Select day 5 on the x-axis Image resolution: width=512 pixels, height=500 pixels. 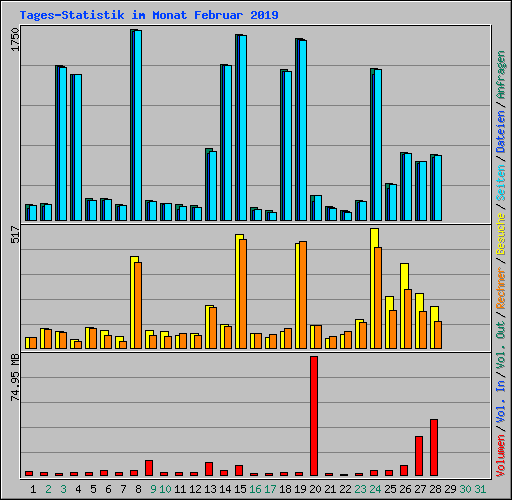point(93,489)
